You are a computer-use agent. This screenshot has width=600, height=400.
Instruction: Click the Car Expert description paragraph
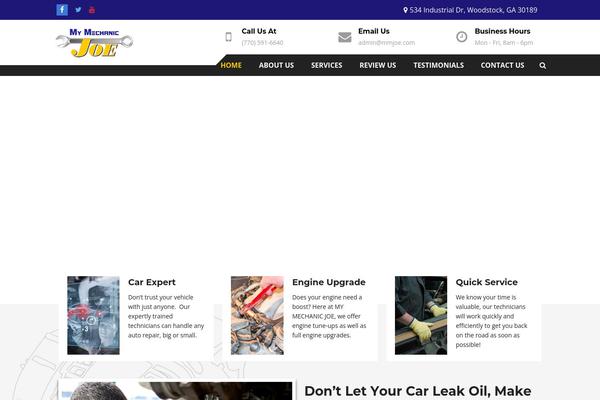(x=166, y=316)
